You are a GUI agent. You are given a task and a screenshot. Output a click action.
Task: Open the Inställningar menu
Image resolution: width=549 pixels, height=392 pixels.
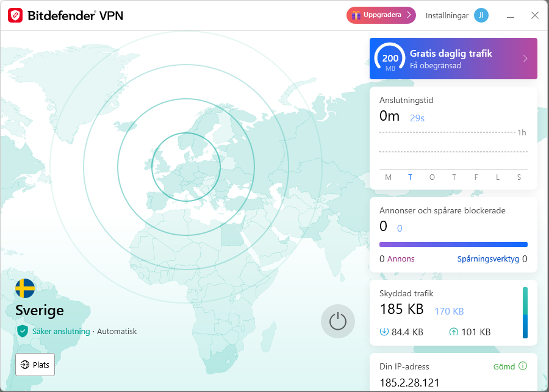(449, 15)
